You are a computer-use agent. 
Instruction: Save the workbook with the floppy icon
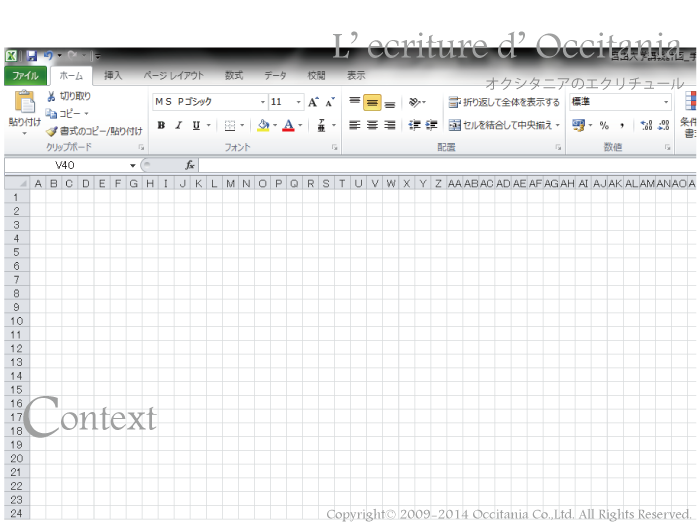pyautogui.click(x=32, y=56)
